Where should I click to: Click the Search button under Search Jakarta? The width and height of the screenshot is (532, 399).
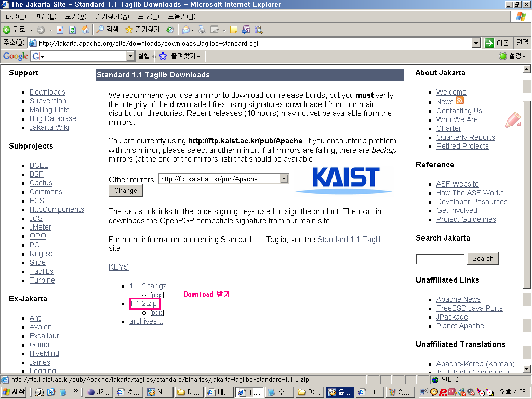tap(483, 259)
